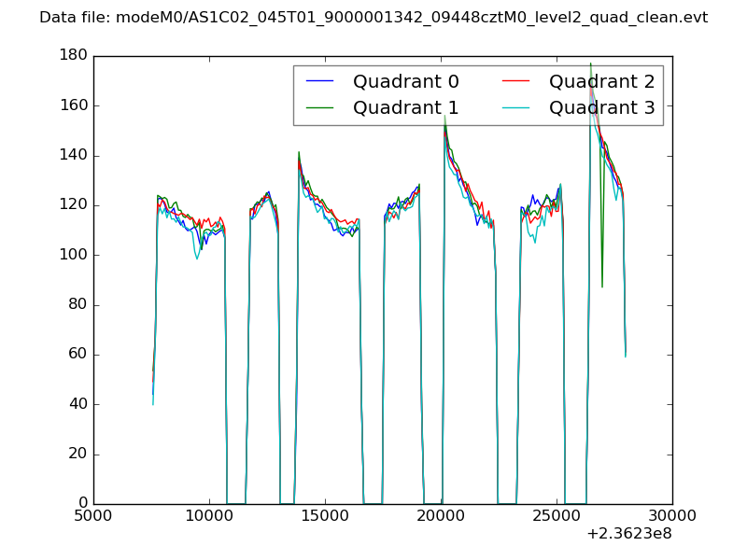747x560 pixels.
Task: Select the red line swatch in legend
Action: (x=516, y=82)
